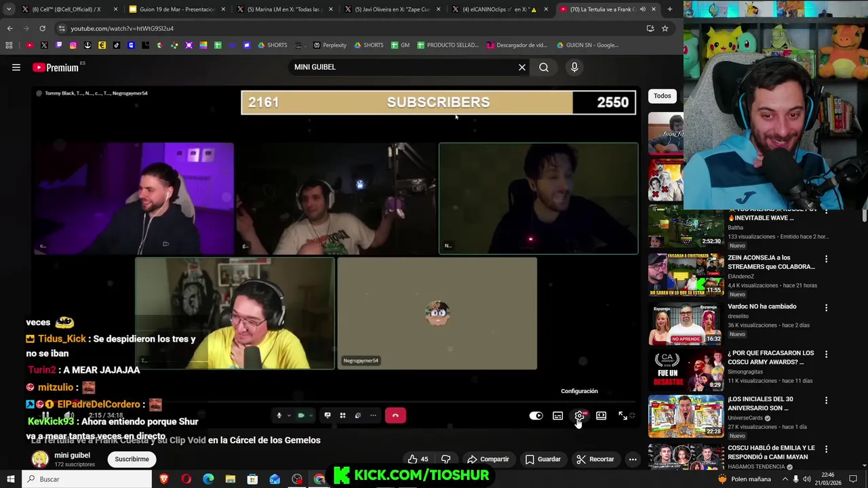Screen dimensions: 868x488
Task: Open the GM sheets bookmark
Action: pos(400,45)
